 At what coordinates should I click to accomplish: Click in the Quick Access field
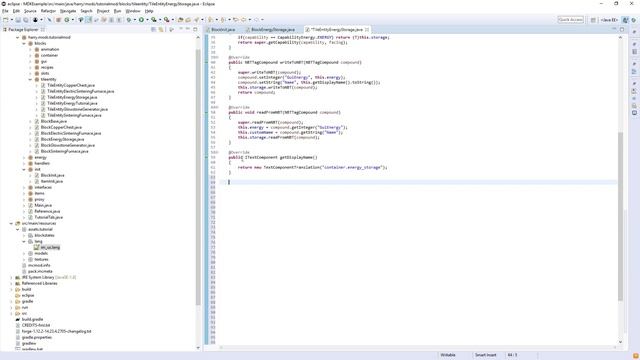tap(571, 20)
